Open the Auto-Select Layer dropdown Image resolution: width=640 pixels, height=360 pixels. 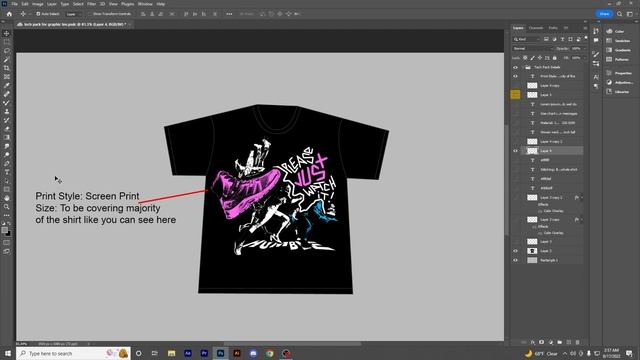(x=73, y=14)
